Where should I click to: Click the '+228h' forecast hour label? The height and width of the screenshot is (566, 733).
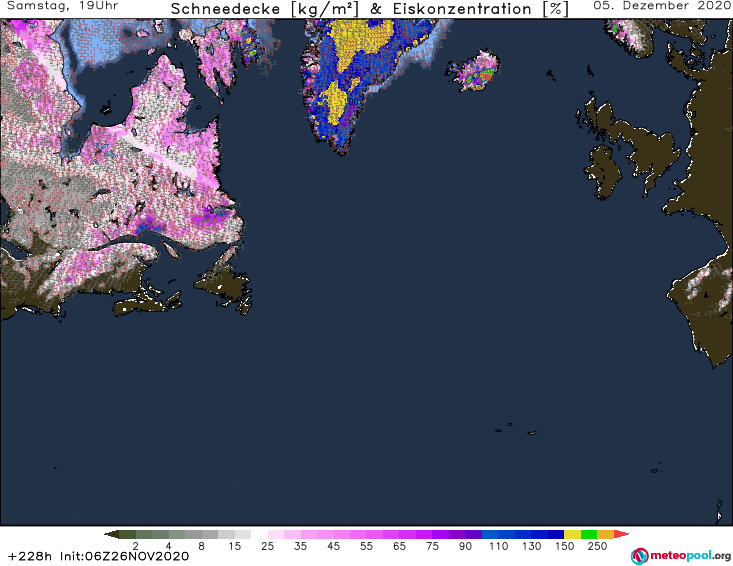pyautogui.click(x=29, y=556)
